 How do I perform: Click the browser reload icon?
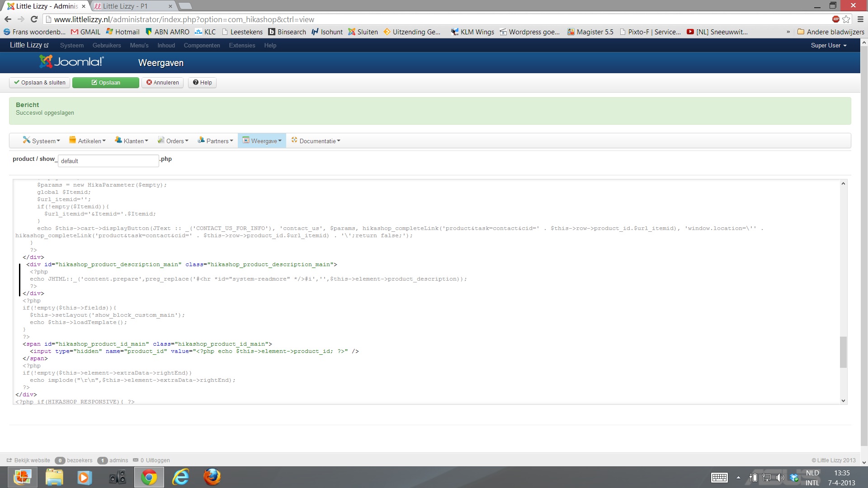tap(34, 19)
